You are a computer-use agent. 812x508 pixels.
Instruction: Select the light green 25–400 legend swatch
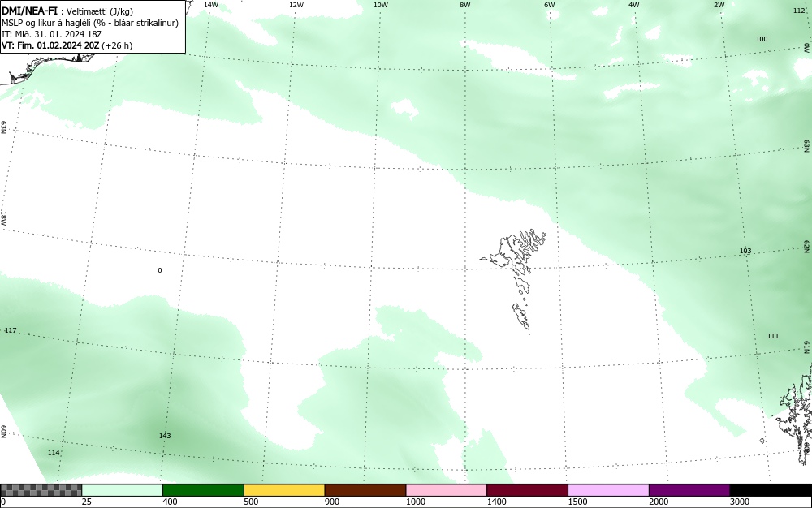tap(123, 490)
